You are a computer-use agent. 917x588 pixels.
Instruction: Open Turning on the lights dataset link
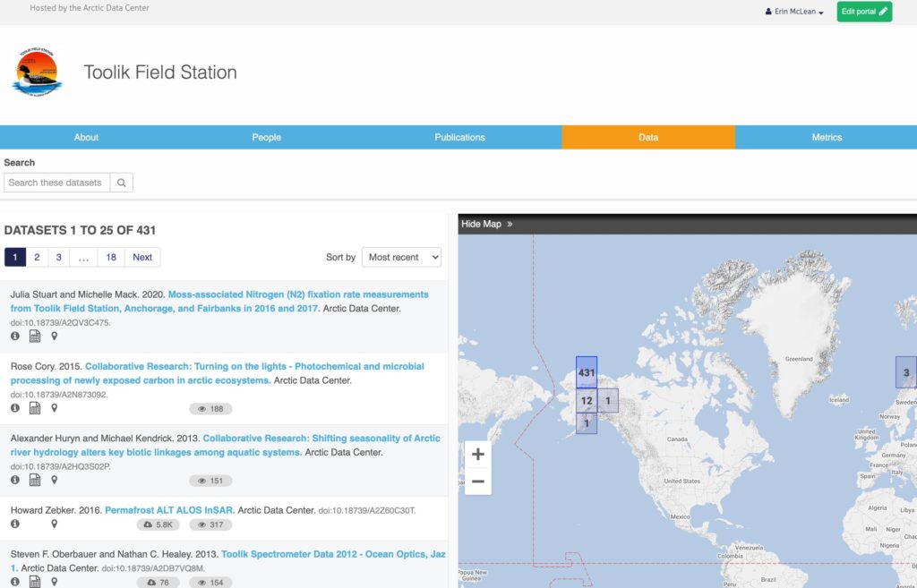point(218,373)
